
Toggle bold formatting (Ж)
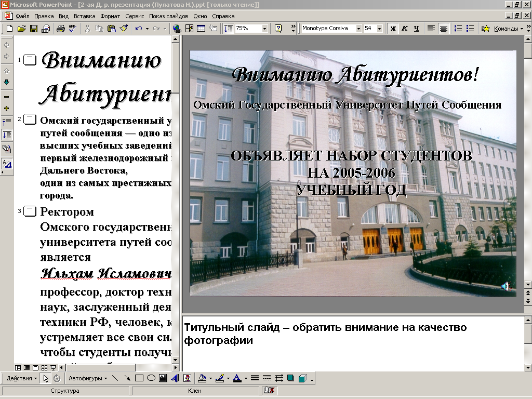click(393, 29)
